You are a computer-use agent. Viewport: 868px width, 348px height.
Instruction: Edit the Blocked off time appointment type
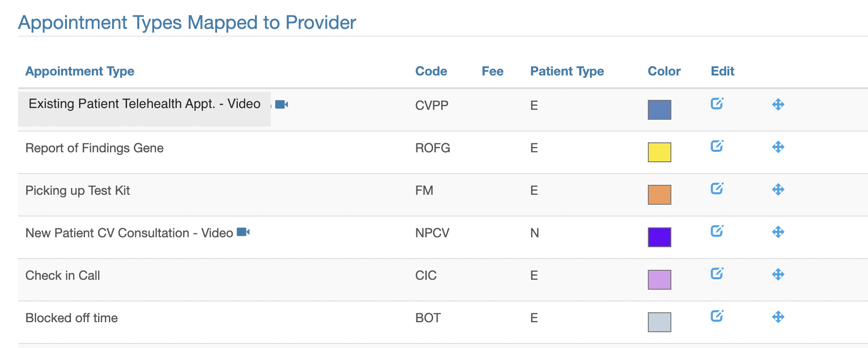tap(717, 316)
